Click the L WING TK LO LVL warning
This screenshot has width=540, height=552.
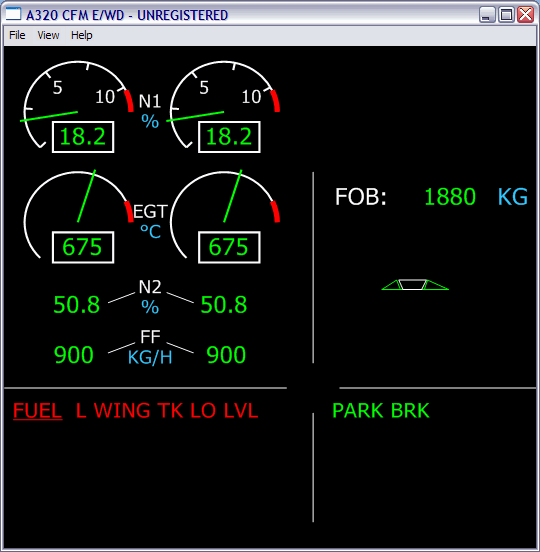[167, 410]
